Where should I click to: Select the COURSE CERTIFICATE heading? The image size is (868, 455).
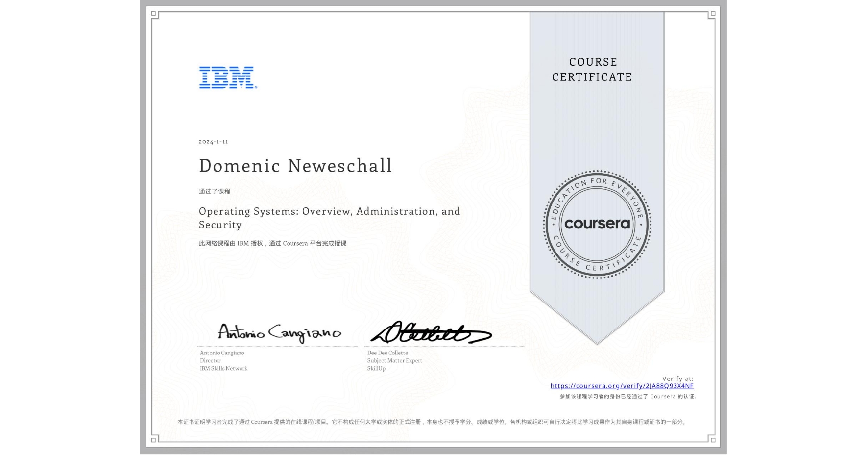click(591, 70)
